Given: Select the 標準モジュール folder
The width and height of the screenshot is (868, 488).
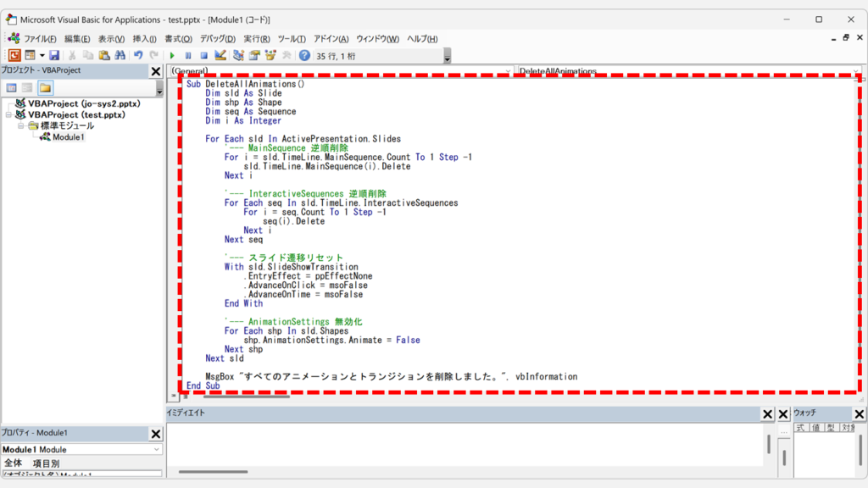Looking at the screenshot, I should [67, 125].
